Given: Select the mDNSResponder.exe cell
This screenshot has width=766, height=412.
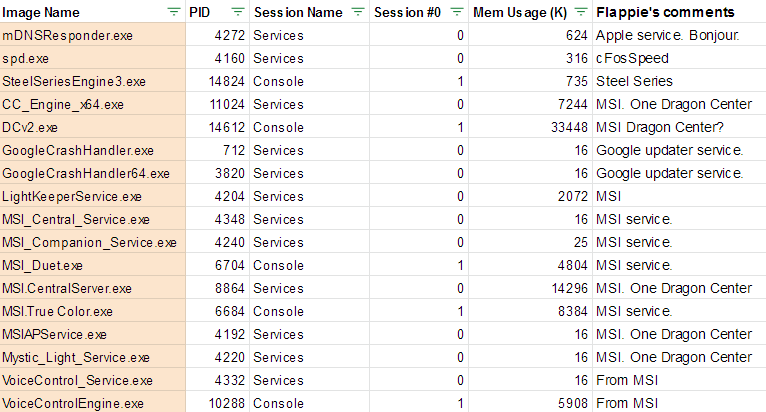Looking at the screenshot, I should 93,35.
